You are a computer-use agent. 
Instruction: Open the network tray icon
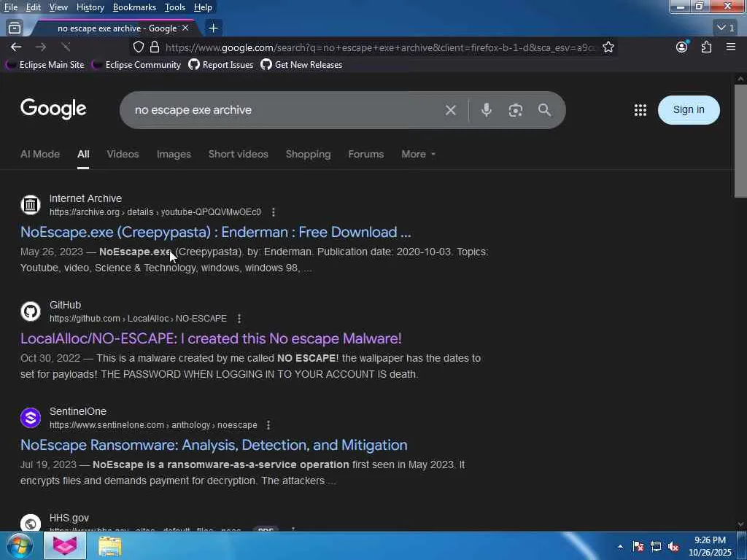pyautogui.click(x=656, y=547)
